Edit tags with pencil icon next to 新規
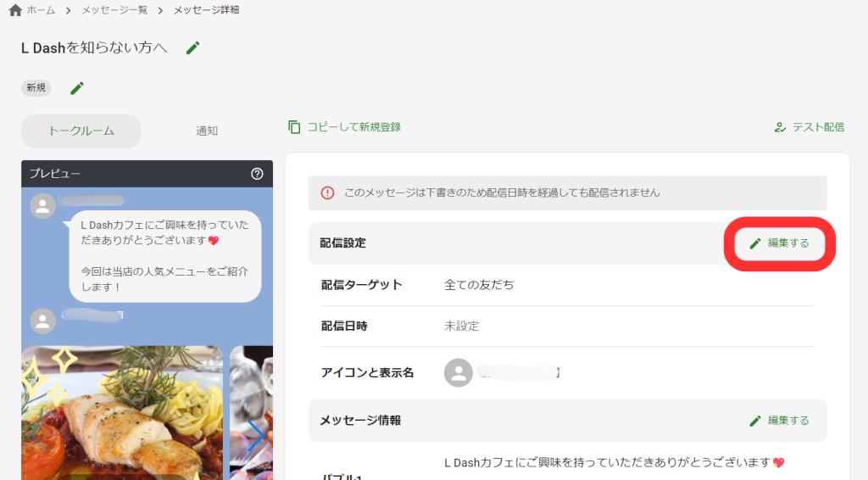868x480 pixels. pos(77,88)
